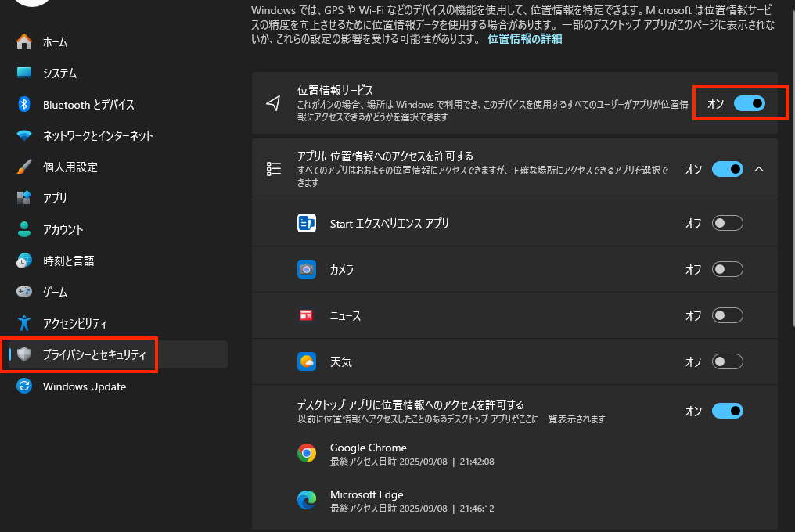Click the 位置情報サービス location arrow icon

point(272,102)
